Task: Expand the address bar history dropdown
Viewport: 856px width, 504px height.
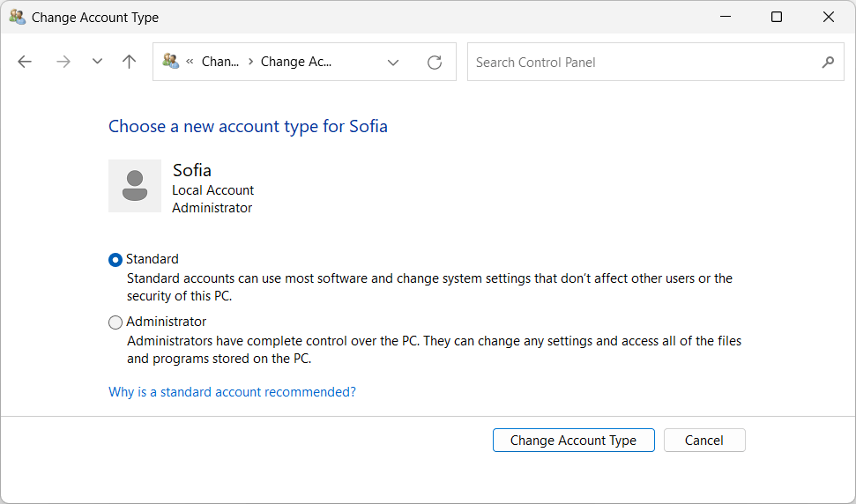Action: tap(393, 63)
